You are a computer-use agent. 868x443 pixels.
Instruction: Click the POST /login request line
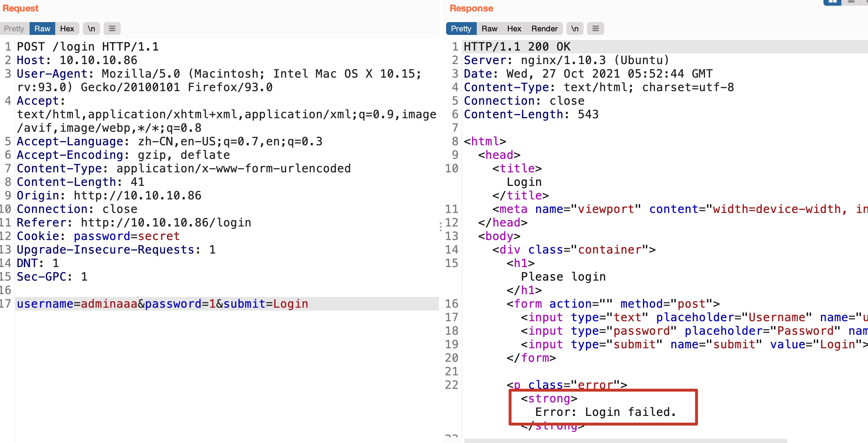[88, 47]
